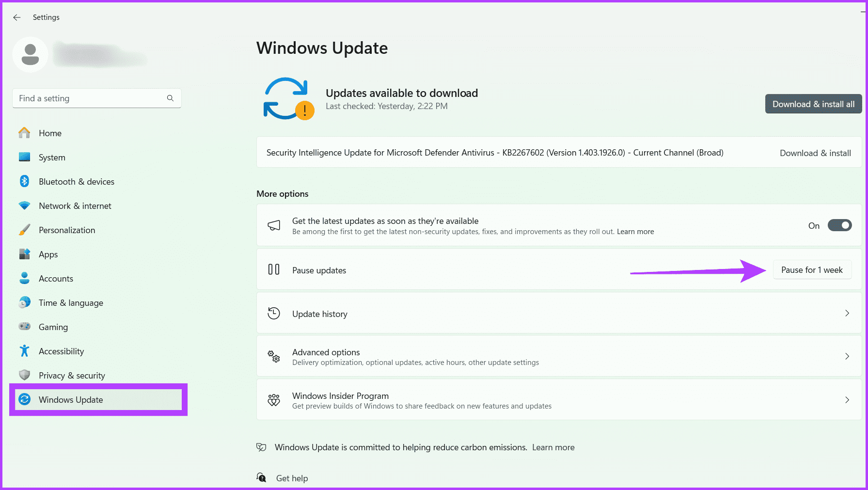Screen dimensions: 868x490
Task: Open Bluetooth & devices settings
Action: coord(24,181)
